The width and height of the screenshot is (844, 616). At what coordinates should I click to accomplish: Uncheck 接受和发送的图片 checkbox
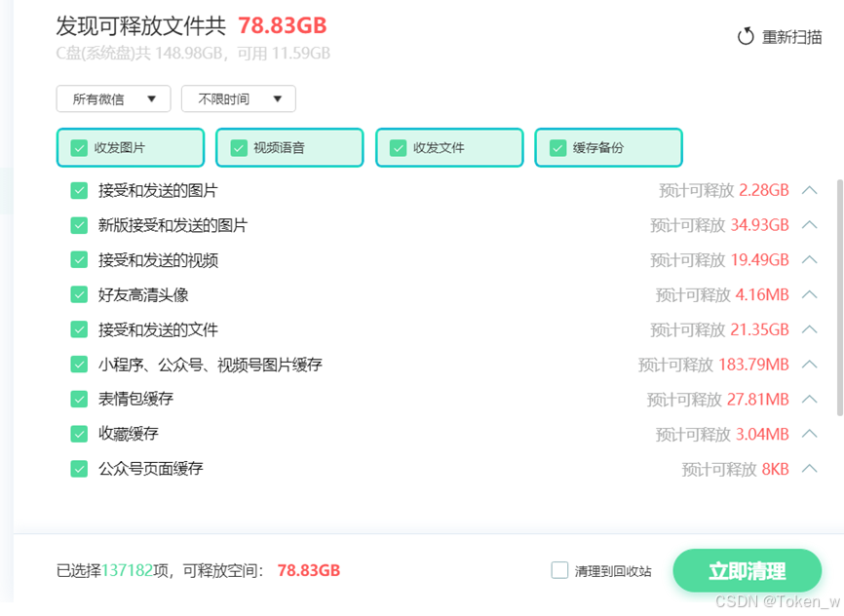[x=79, y=191]
